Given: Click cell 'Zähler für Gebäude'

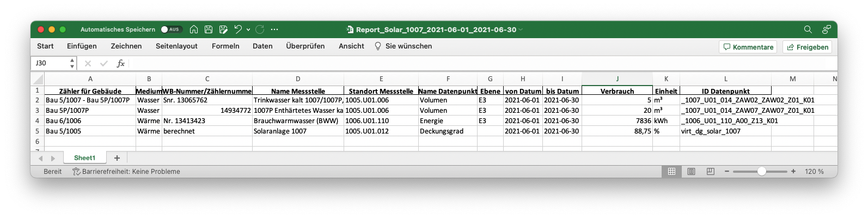Looking at the screenshot, I should click(90, 91).
